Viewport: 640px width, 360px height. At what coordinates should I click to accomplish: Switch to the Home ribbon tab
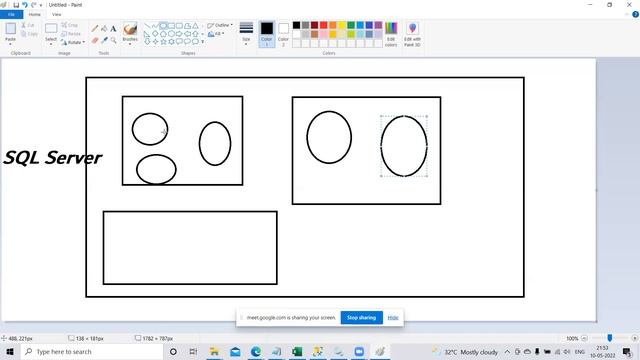point(35,14)
